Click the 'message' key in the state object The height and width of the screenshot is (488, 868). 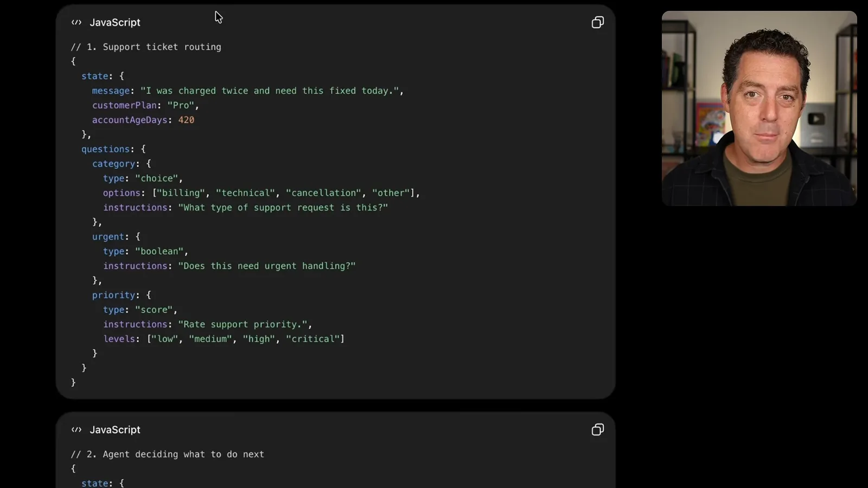pyautogui.click(x=111, y=91)
